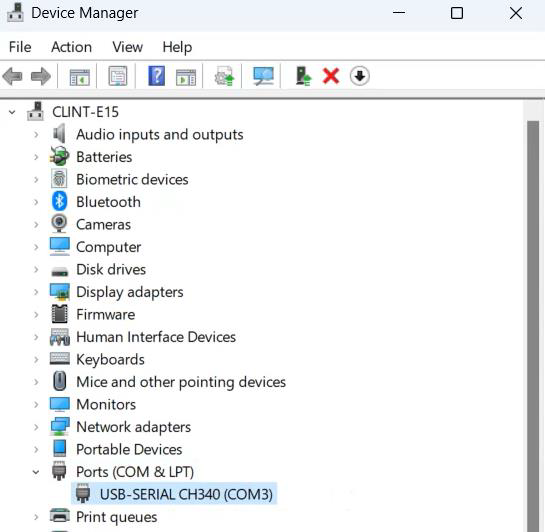The image size is (545, 532).
Task: Open the Properties toolbar icon
Action: [118, 76]
